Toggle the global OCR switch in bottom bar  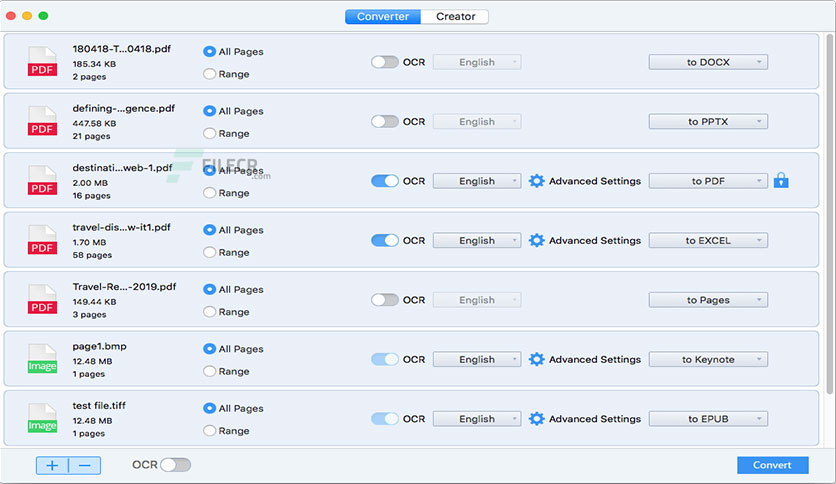point(176,465)
